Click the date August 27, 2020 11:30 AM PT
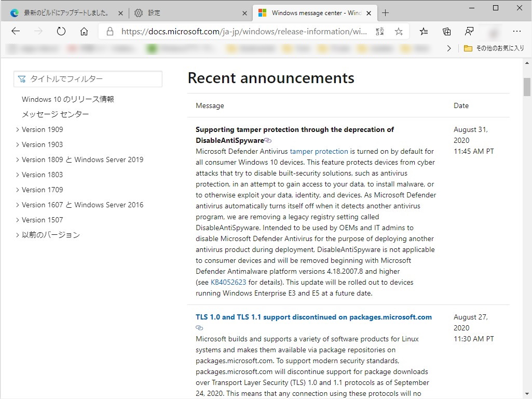The image size is (532, 399). (474, 328)
